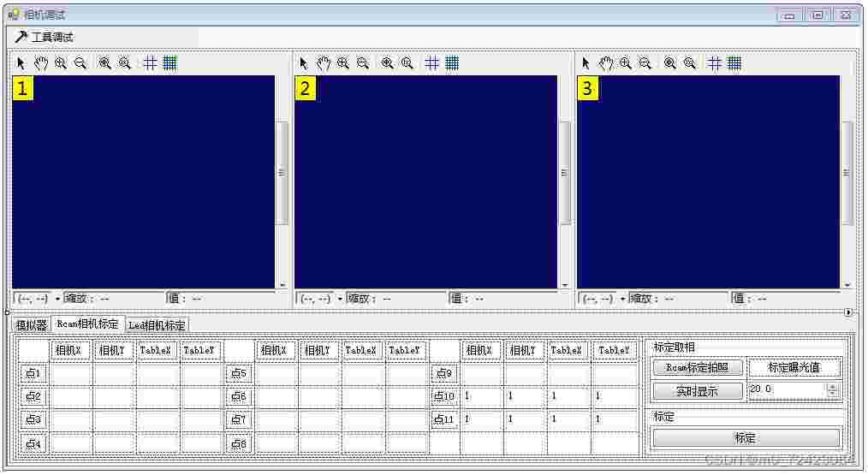Decrease exposure value with spinner down arrow
The image size is (868, 475).
click(832, 394)
